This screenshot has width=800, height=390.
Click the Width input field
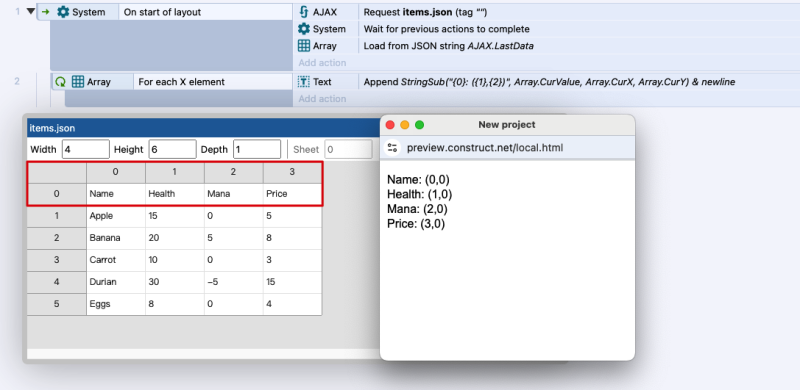tap(86, 150)
